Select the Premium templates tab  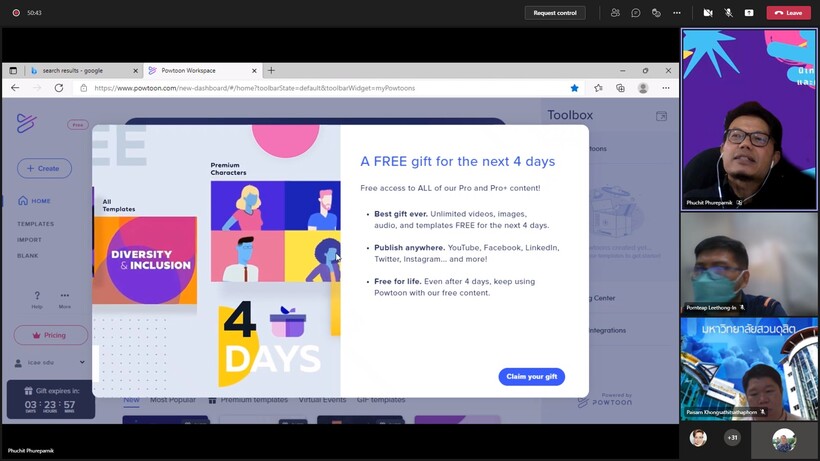(248, 400)
